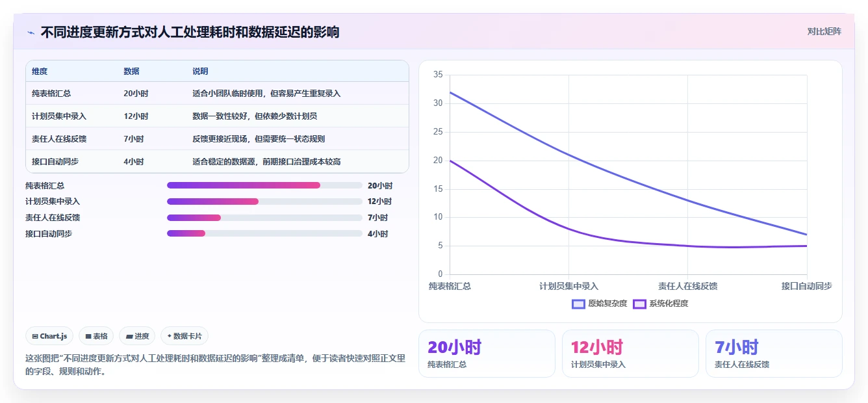This screenshot has height=403, width=868.
Task: Click the 20小时 table cell
Action: [x=136, y=94]
